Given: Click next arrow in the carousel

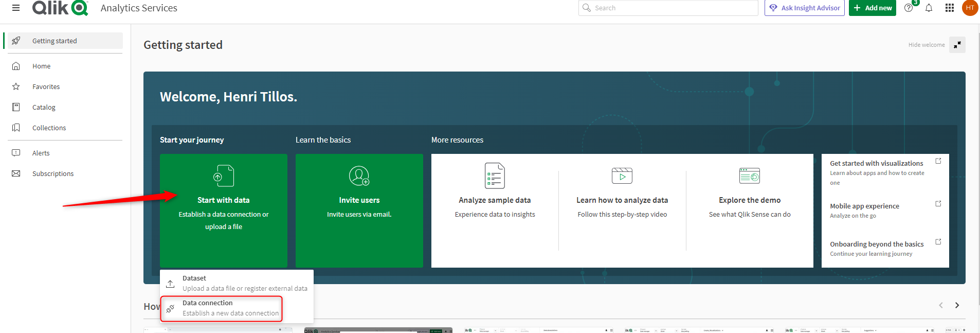Looking at the screenshot, I should [x=957, y=305].
